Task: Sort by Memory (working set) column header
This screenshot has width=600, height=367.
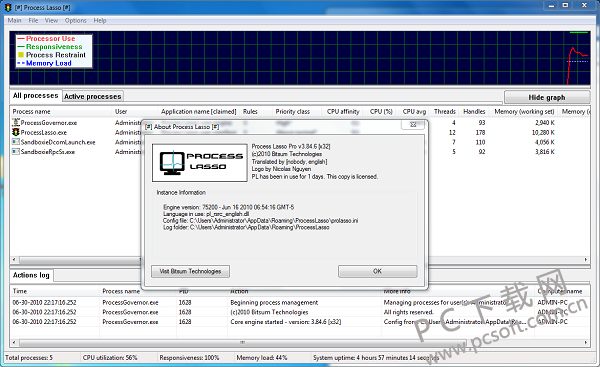Action: coord(524,112)
